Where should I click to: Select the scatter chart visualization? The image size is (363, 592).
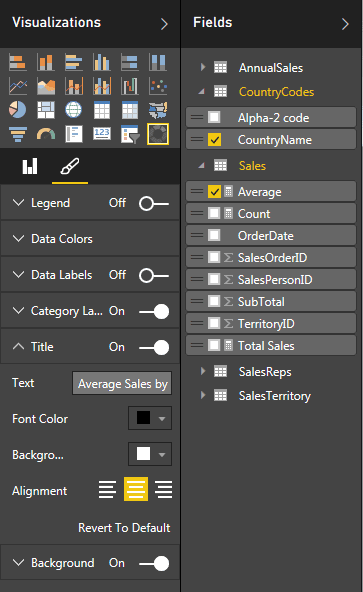pyautogui.click(x=158, y=86)
